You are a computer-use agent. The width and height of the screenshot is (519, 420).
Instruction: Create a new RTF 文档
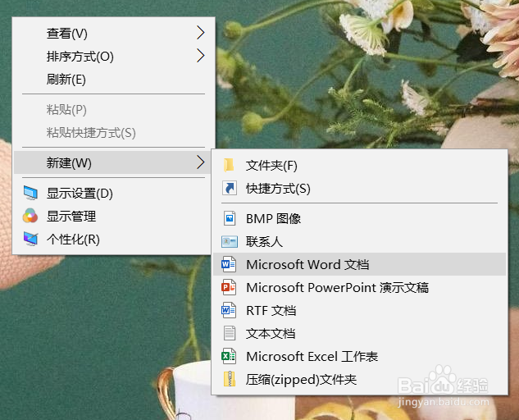tap(359, 310)
